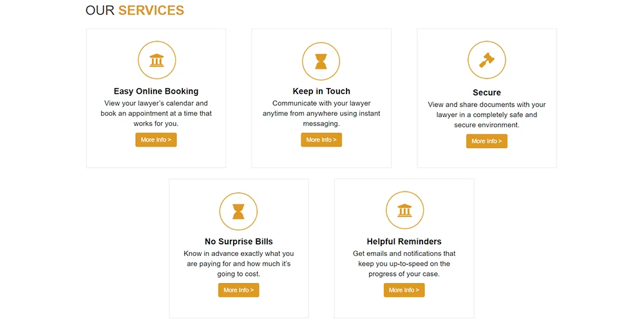Viewport: 644px width, 328px height.
Task: Click the OUR SERVICES section heading
Action: (135, 10)
